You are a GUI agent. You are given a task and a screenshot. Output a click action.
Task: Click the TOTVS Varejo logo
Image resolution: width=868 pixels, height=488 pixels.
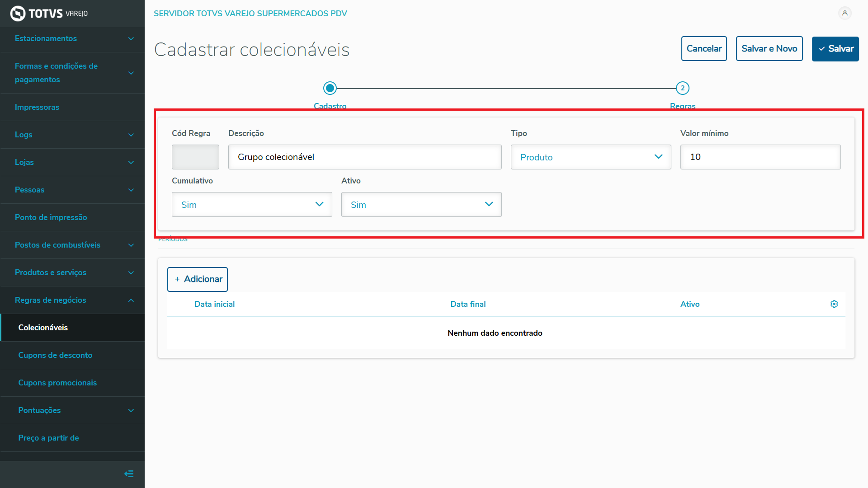click(49, 14)
